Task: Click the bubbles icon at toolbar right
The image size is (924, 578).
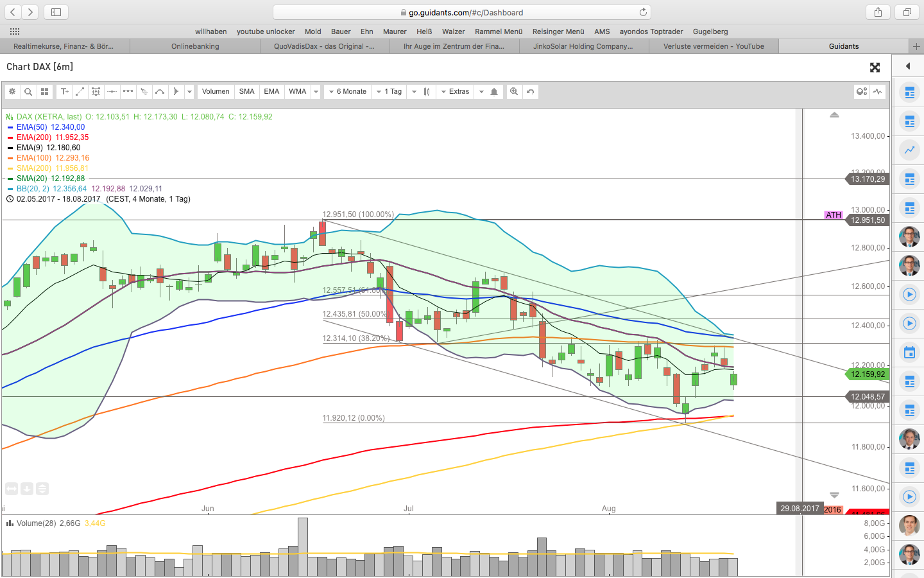Action: pyautogui.click(x=862, y=92)
